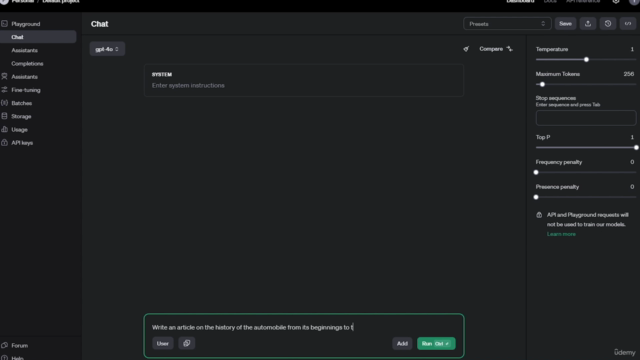
Task: Click the Compare sparkle icon
Action: (x=509, y=49)
